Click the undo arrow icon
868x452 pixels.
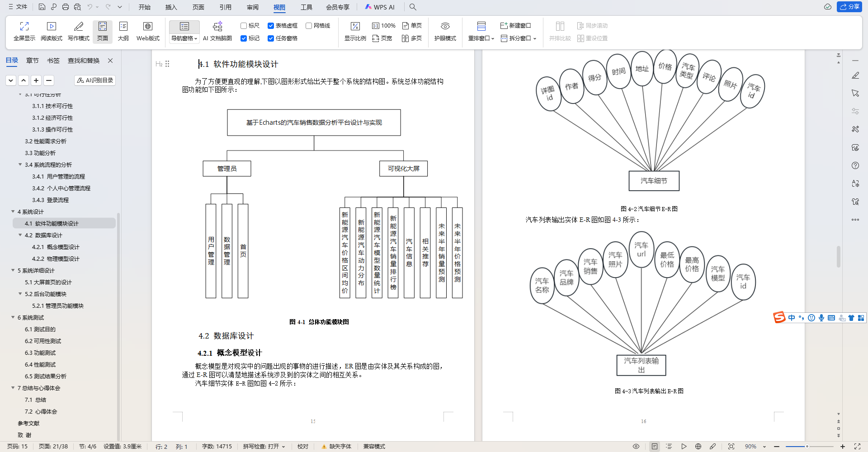90,7
